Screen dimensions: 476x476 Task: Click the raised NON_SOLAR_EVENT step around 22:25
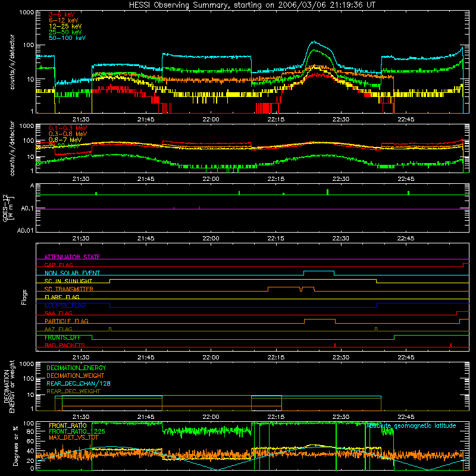(319, 271)
